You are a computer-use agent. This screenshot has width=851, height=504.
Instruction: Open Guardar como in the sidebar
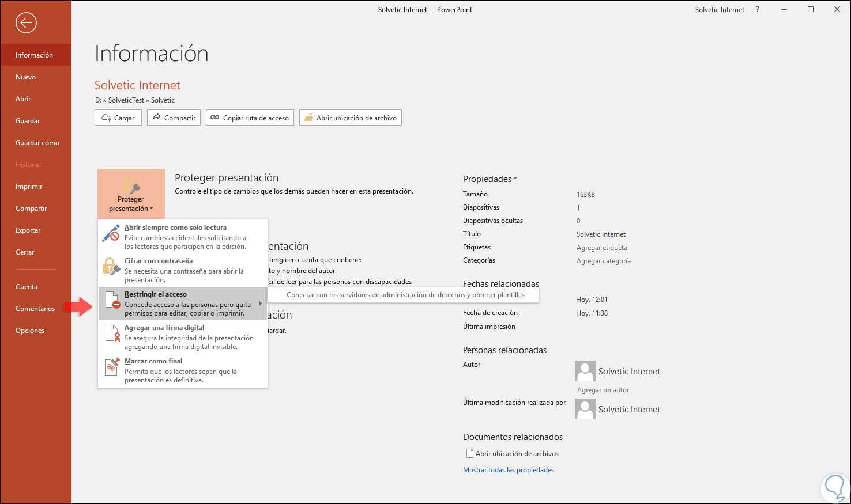click(36, 143)
